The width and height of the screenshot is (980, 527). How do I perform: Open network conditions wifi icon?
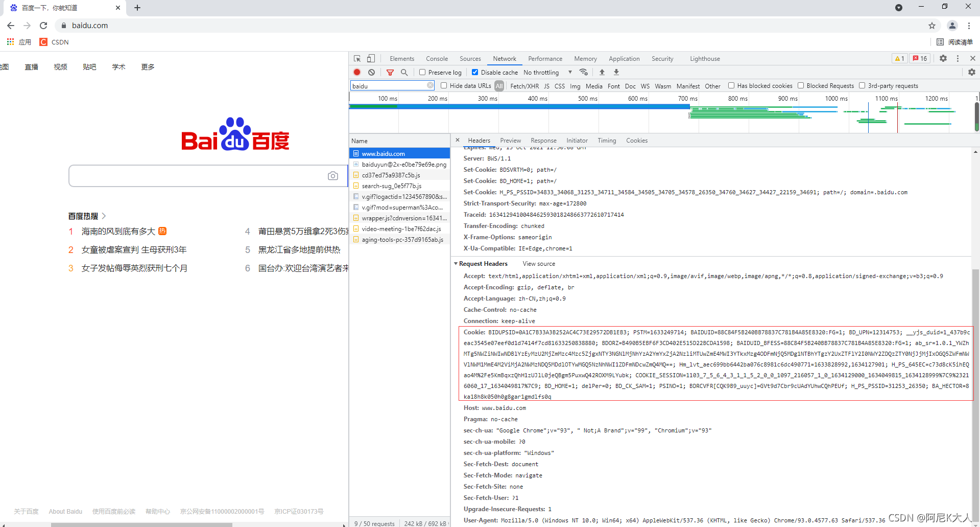tap(584, 73)
